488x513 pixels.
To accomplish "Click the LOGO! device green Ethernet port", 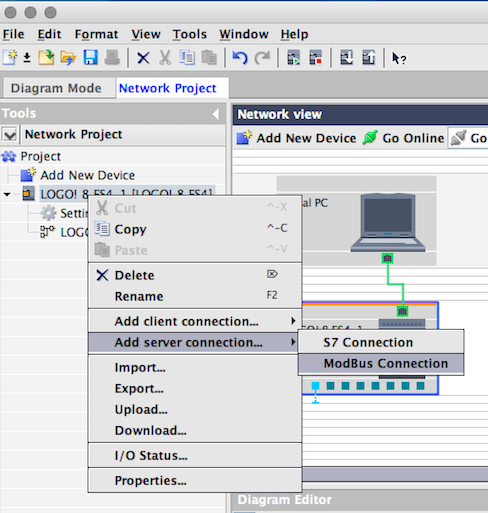I will (x=403, y=311).
